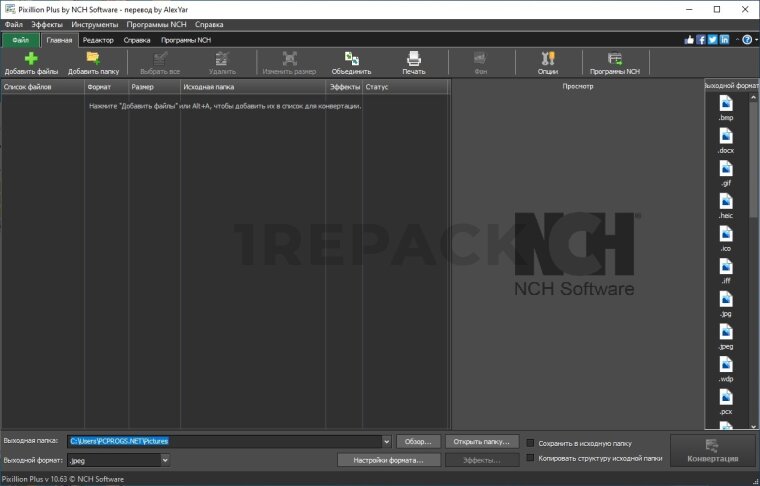Open the Инструменты menu

[x=94, y=23]
